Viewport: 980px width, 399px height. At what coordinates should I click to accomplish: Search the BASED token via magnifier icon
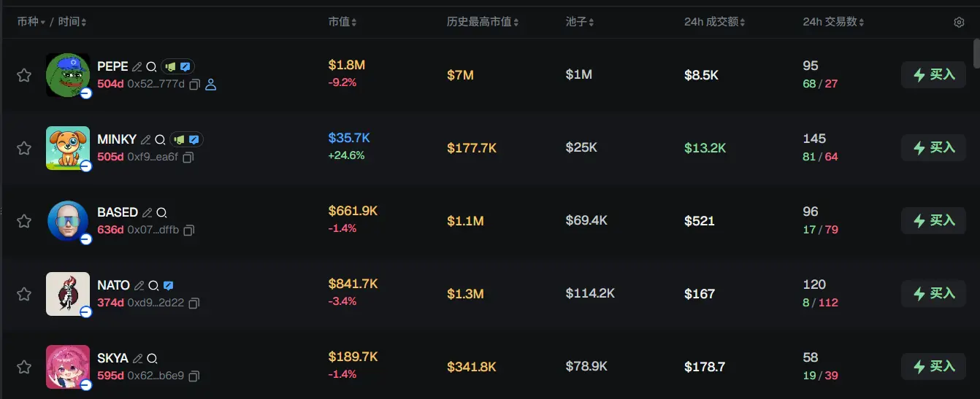point(162,212)
